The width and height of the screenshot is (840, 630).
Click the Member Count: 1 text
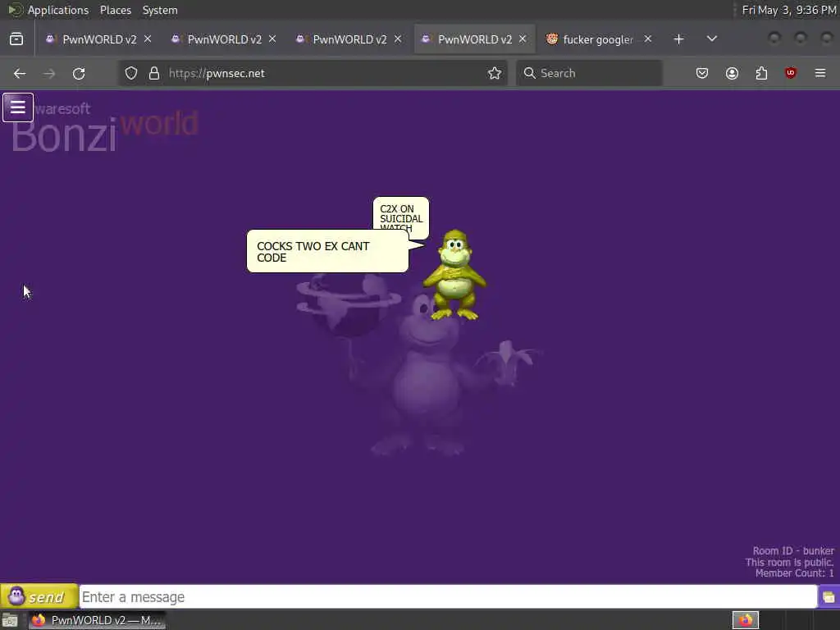click(794, 573)
